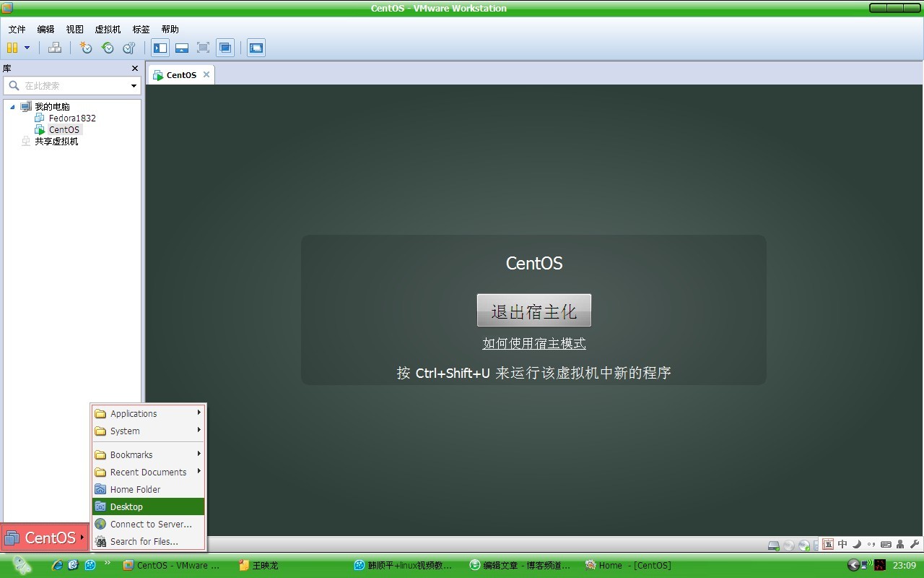Click the yellow pause/suspend VM icon

[x=12, y=48]
